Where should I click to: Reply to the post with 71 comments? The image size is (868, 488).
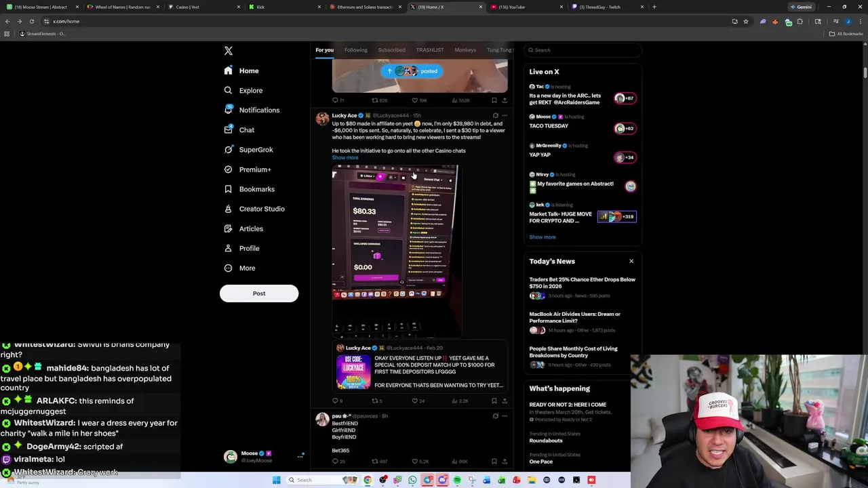338,100
